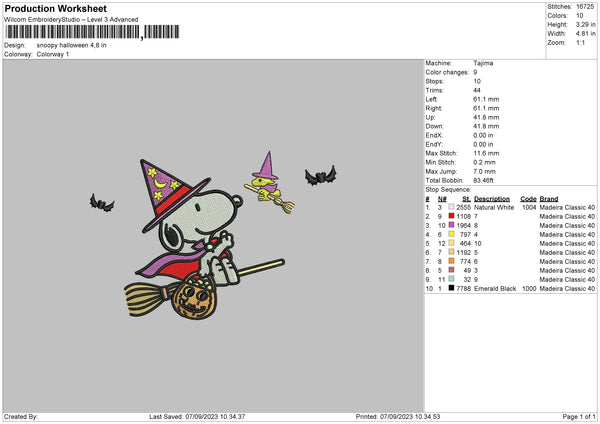The height and width of the screenshot is (424, 600).
Task: Click the Code column header
Action: [528, 199]
